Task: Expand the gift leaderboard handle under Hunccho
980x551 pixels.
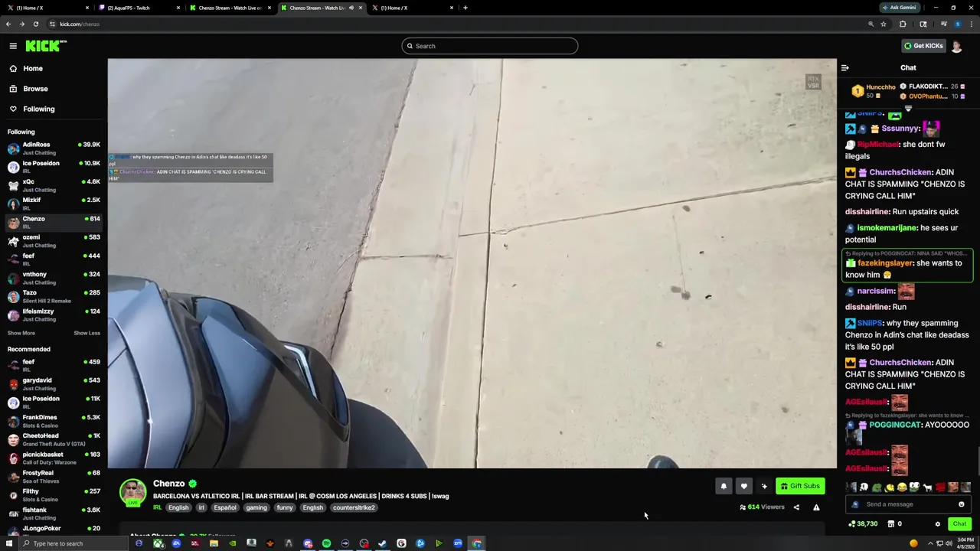Action: pos(908,109)
